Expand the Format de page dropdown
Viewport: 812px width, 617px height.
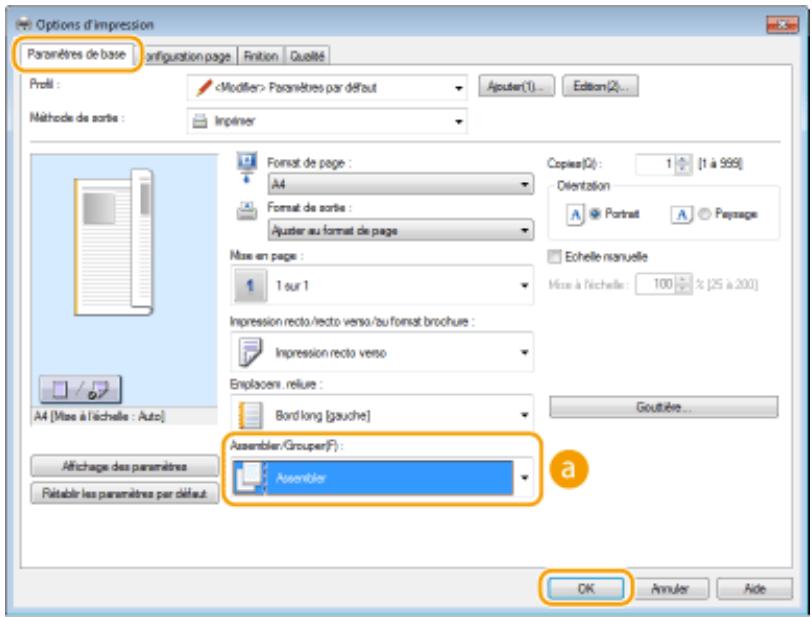(x=400, y=184)
